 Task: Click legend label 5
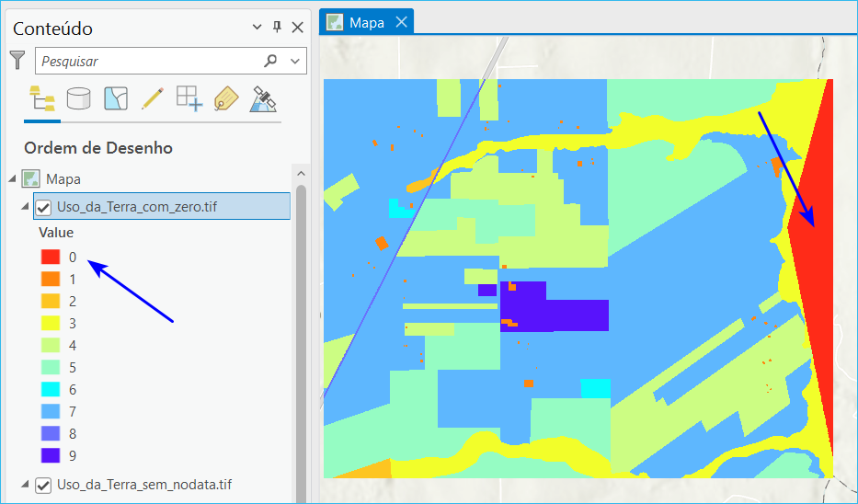(73, 368)
